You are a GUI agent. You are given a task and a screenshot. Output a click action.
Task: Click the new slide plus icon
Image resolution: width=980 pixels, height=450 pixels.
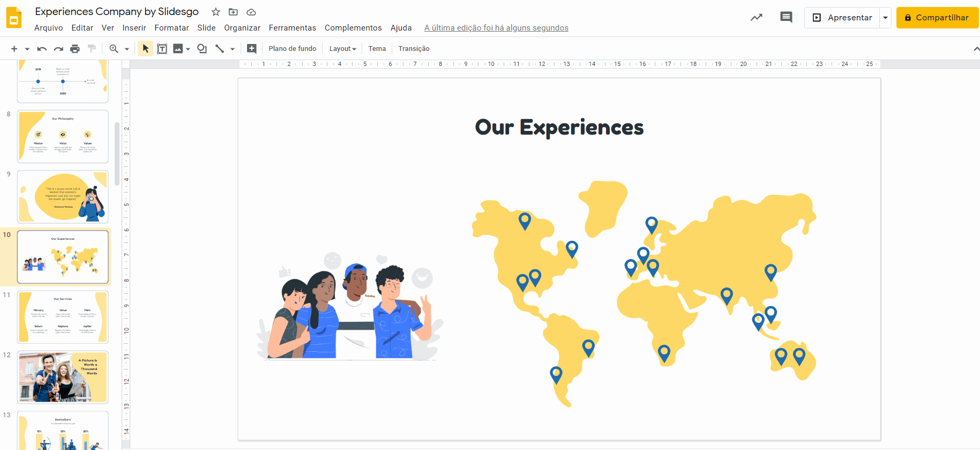[14, 49]
